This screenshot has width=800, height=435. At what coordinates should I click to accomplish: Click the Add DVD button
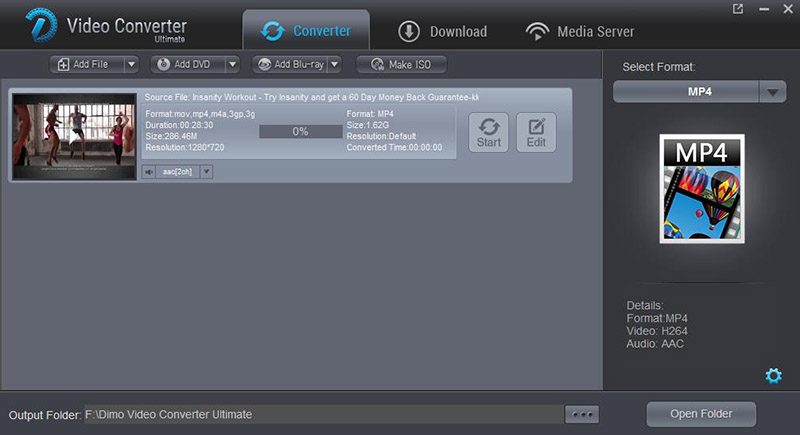point(188,64)
